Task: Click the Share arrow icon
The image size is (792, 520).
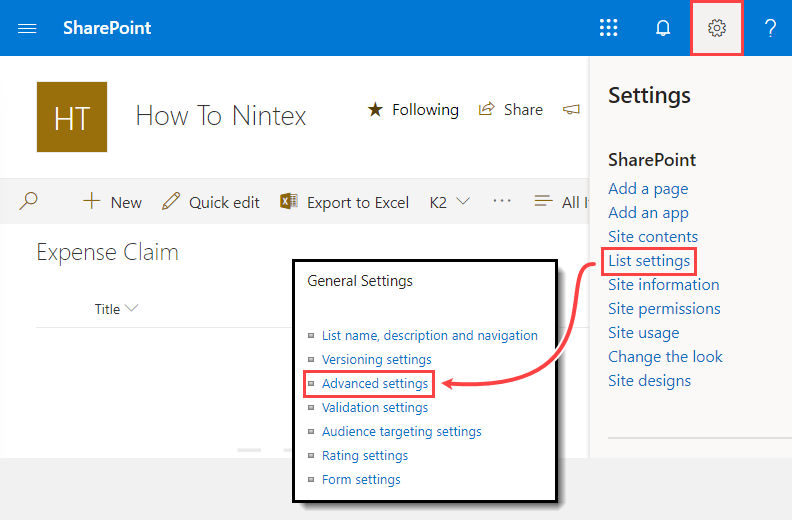Action: coord(486,109)
